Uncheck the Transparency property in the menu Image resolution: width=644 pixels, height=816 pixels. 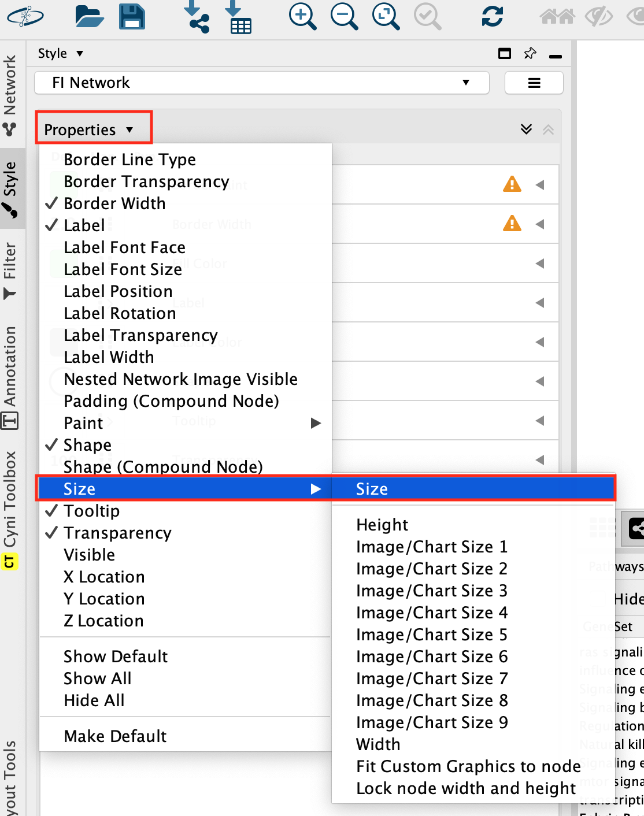(117, 533)
